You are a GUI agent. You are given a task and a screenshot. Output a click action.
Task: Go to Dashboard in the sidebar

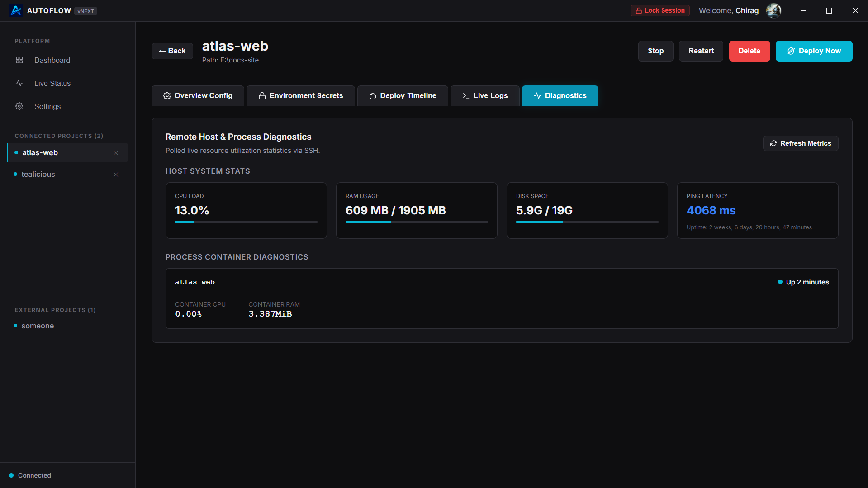coord(68,60)
